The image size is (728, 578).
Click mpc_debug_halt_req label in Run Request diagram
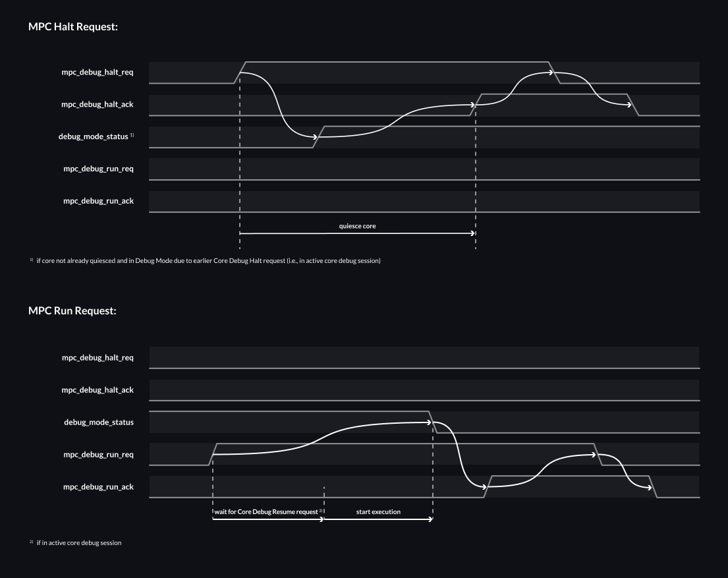(98, 358)
